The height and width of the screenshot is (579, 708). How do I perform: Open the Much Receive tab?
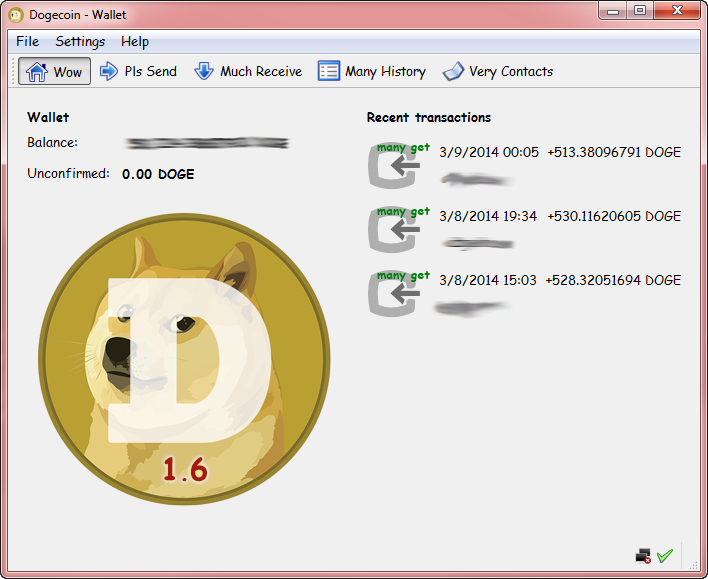point(248,71)
